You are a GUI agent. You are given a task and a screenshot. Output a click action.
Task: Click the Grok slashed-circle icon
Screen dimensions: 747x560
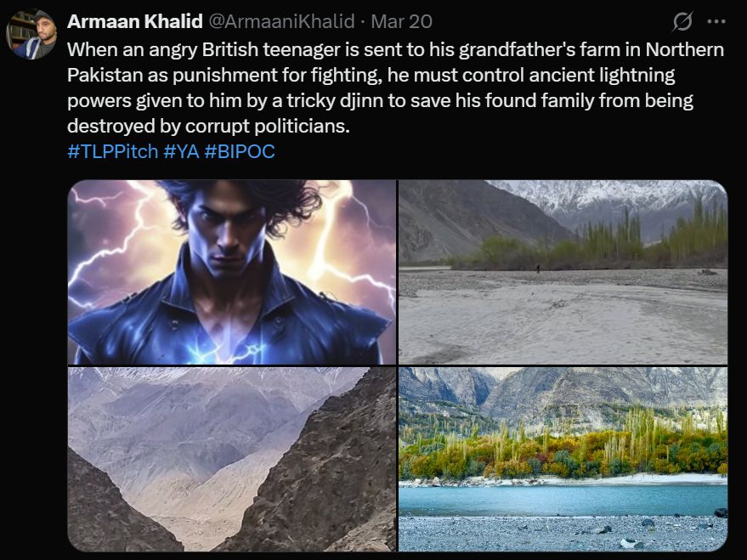(x=682, y=21)
